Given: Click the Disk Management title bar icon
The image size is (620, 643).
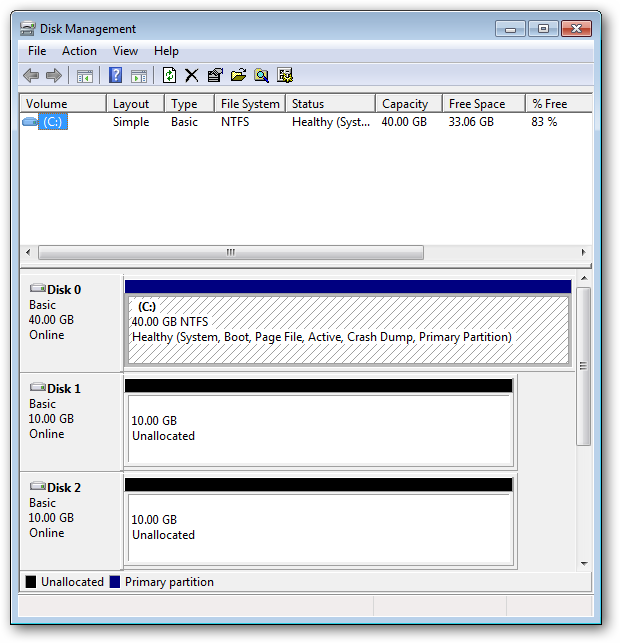Looking at the screenshot, I should pyautogui.click(x=27, y=29).
